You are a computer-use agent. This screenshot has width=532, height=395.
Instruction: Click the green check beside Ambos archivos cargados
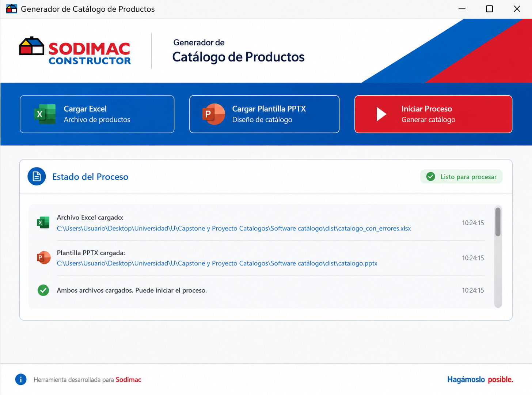43,290
